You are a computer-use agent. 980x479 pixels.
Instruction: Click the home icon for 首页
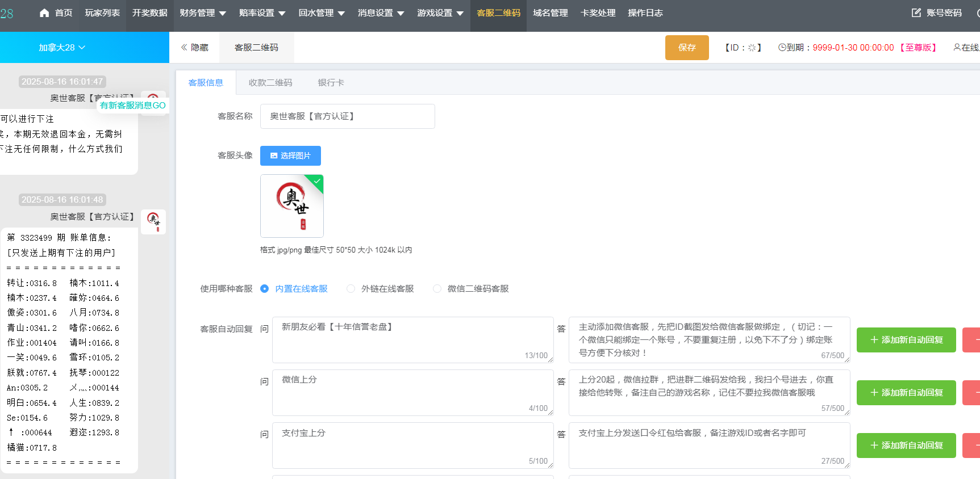click(x=44, y=12)
